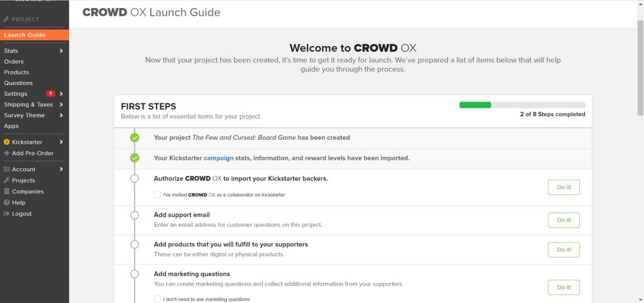Click Do it! for Authorize CROWD OX
The image size is (644, 303).
(563, 187)
